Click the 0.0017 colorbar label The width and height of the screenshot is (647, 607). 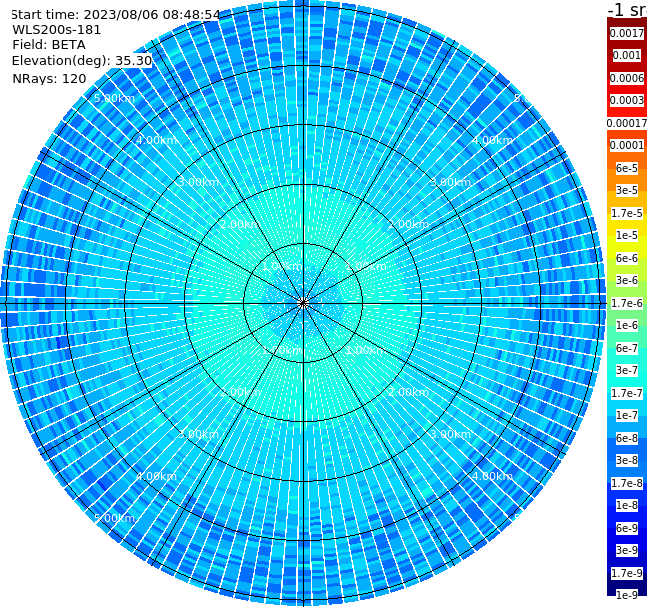627,33
